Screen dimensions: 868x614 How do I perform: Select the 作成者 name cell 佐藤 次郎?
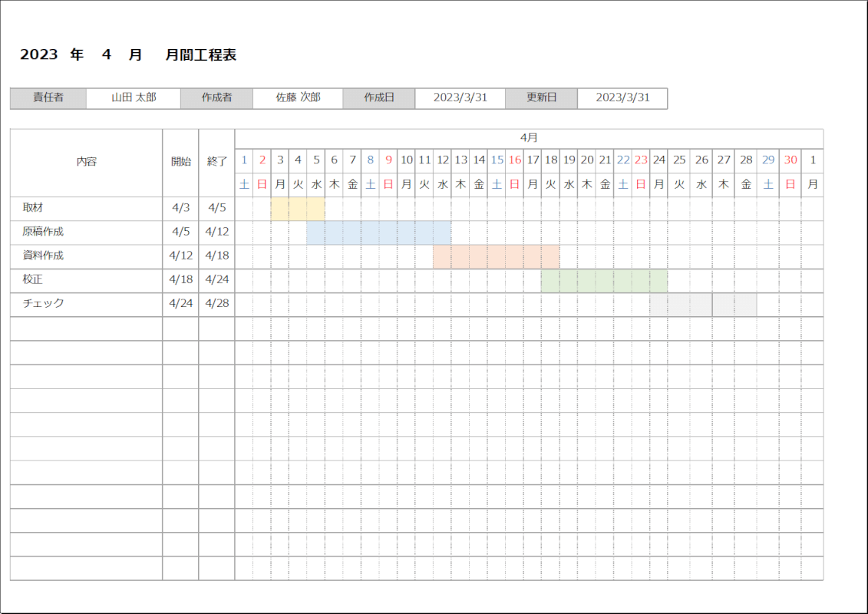pyautogui.click(x=298, y=98)
